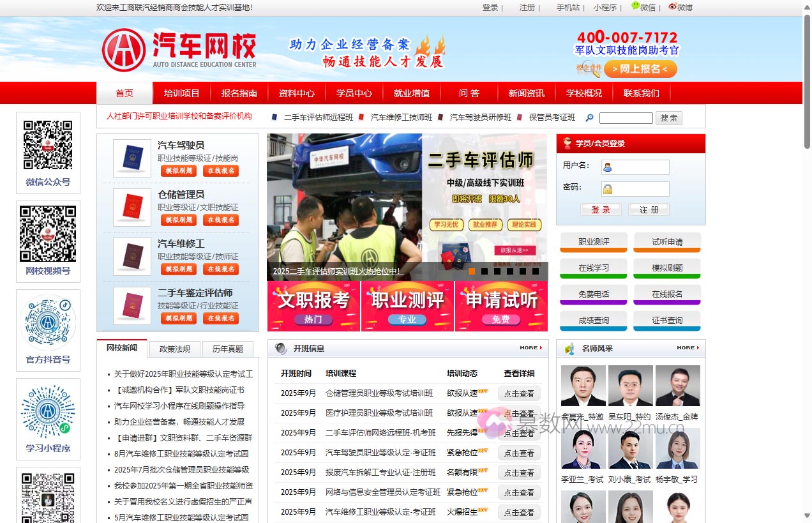
Task: Open the 资料中心 navigation menu
Action: pos(296,93)
